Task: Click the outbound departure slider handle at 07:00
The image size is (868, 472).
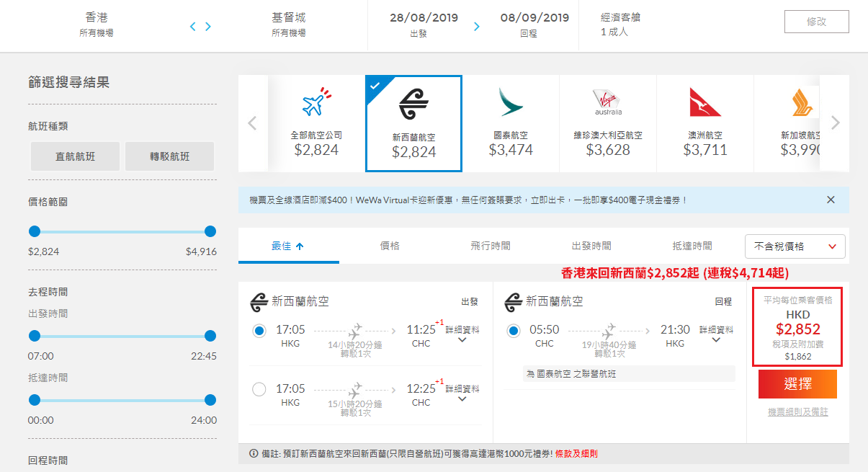Action: (x=35, y=336)
